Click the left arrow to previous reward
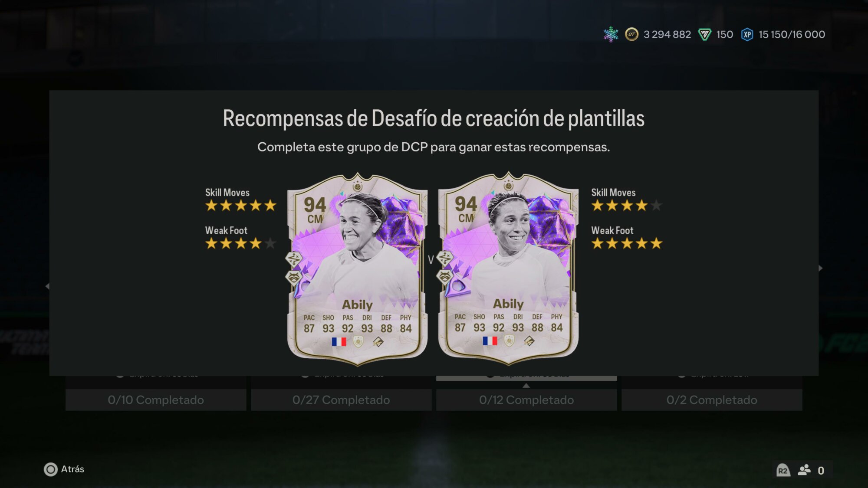Viewport: 868px width, 488px height. (x=47, y=286)
